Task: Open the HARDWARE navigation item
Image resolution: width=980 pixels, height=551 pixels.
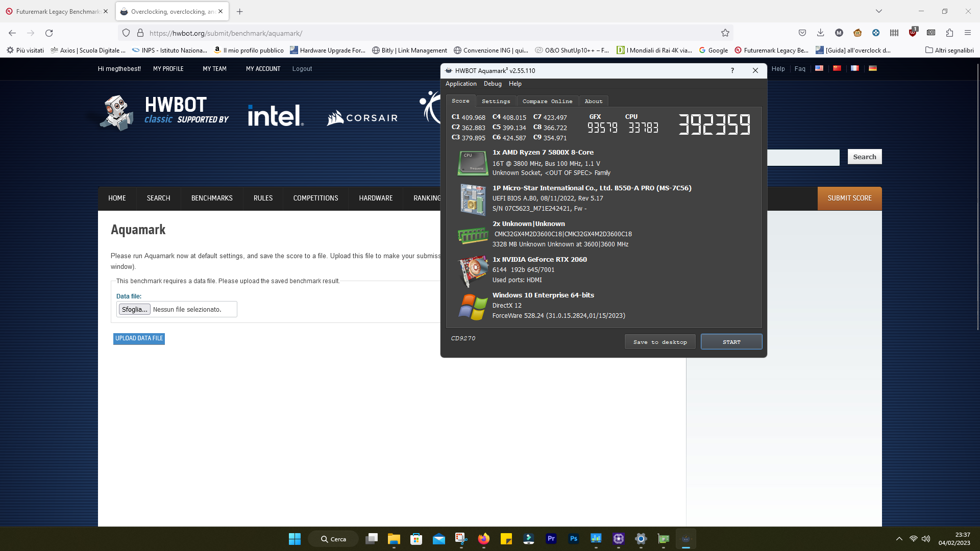Action: [x=376, y=198]
